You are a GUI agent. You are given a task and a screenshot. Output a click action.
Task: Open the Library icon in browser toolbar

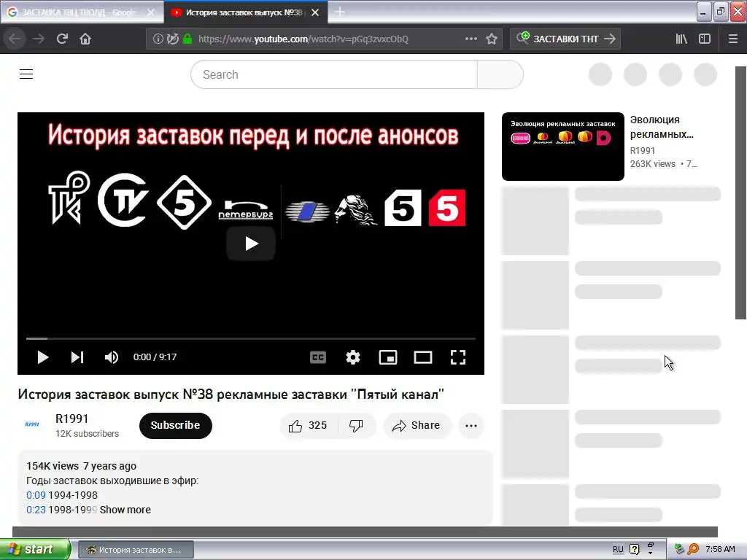(x=681, y=39)
